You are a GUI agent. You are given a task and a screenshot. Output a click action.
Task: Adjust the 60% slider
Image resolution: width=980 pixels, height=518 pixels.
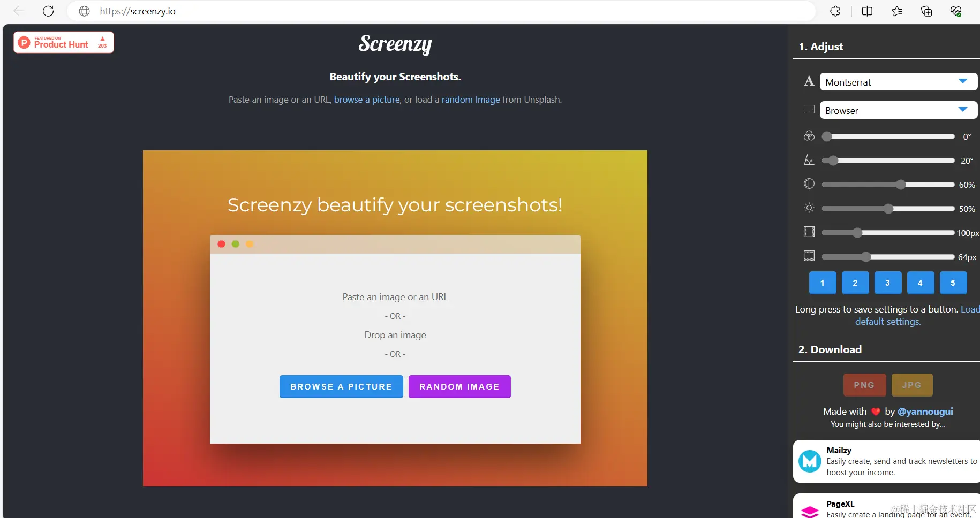(888, 185)
